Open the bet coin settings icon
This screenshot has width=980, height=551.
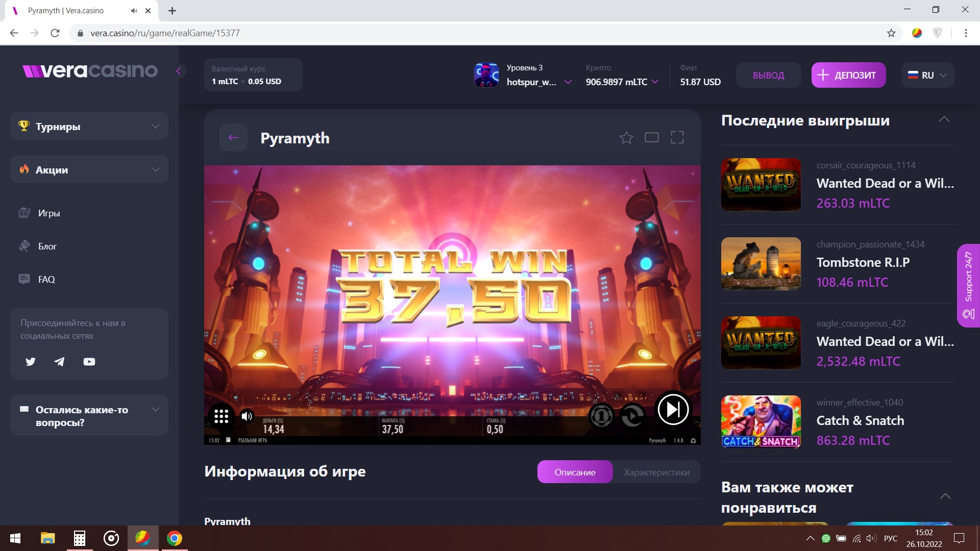pyautogui.click(x=601, y=416)
